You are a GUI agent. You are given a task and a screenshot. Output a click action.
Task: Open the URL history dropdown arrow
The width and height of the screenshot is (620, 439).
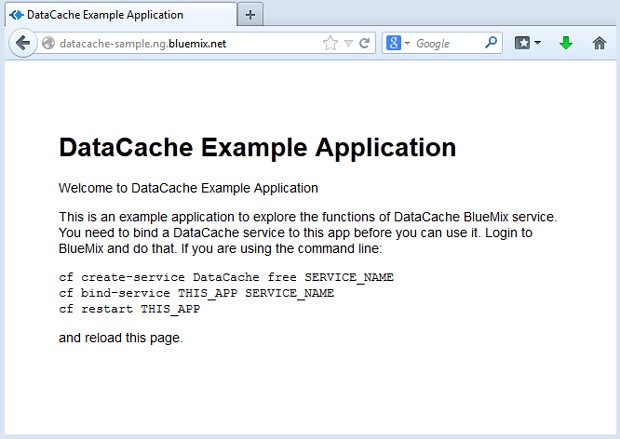pyautogui.click(x=348, y=43)
